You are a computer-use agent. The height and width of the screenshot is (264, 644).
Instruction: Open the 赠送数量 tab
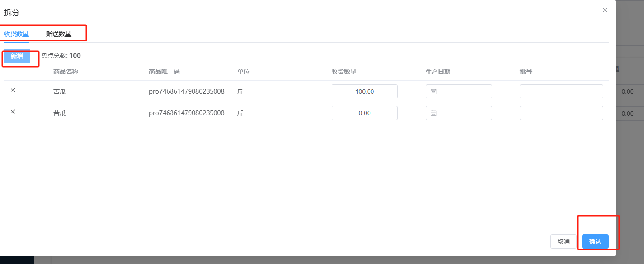(x=59, y=34)
